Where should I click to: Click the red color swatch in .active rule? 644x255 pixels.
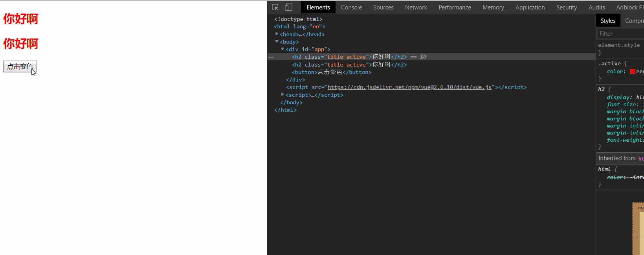coord(633,72)
